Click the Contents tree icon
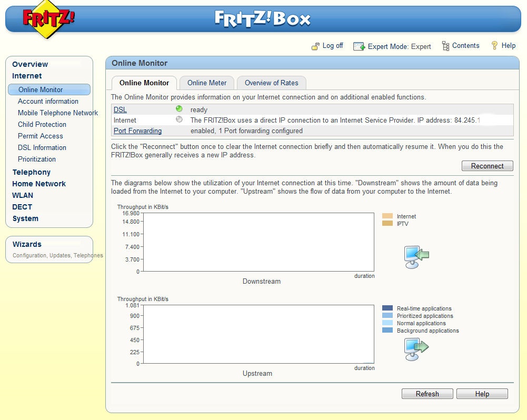The height and width of the screenshot is (420, 527). pyautogui.click(x=446, y=46)
